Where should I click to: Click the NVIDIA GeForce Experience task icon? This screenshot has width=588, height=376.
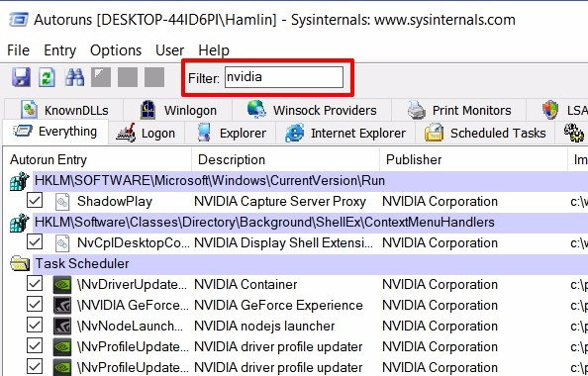62,305
